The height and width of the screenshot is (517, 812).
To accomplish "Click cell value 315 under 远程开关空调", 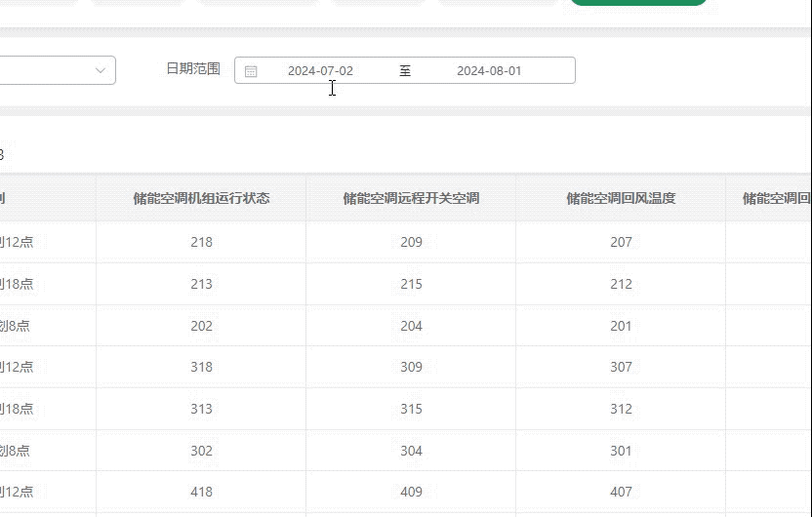I will tap(411, 409).
